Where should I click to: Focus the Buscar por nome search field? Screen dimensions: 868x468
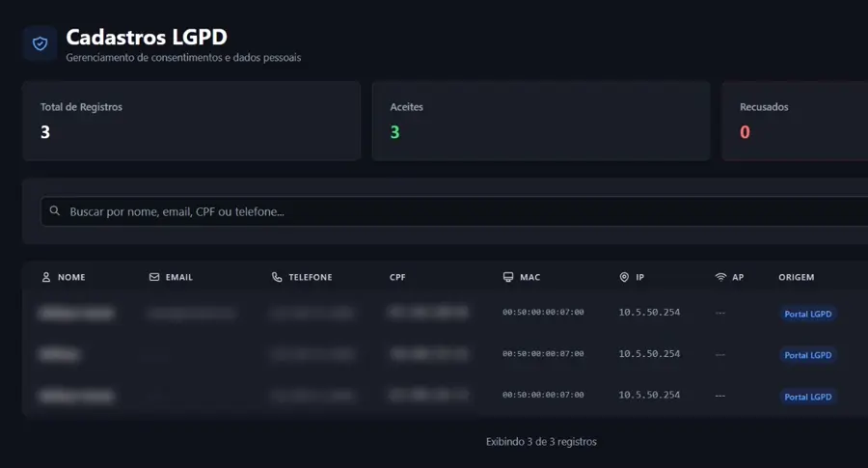coord(454,211)
